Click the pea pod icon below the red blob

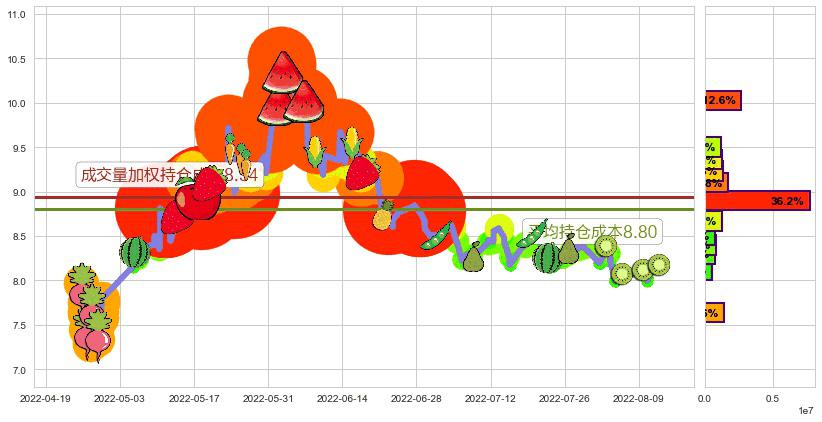click(436, 238)
